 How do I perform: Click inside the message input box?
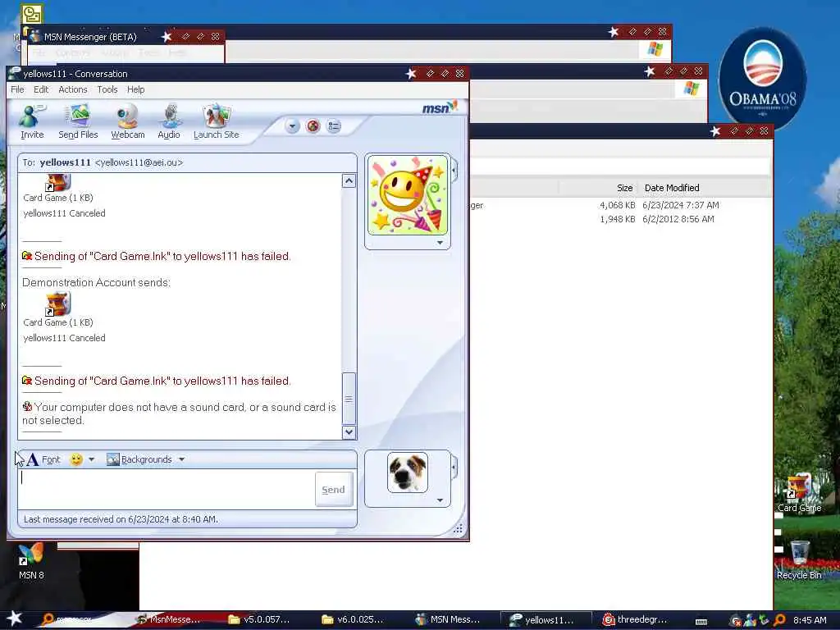(x=166, y=489)
